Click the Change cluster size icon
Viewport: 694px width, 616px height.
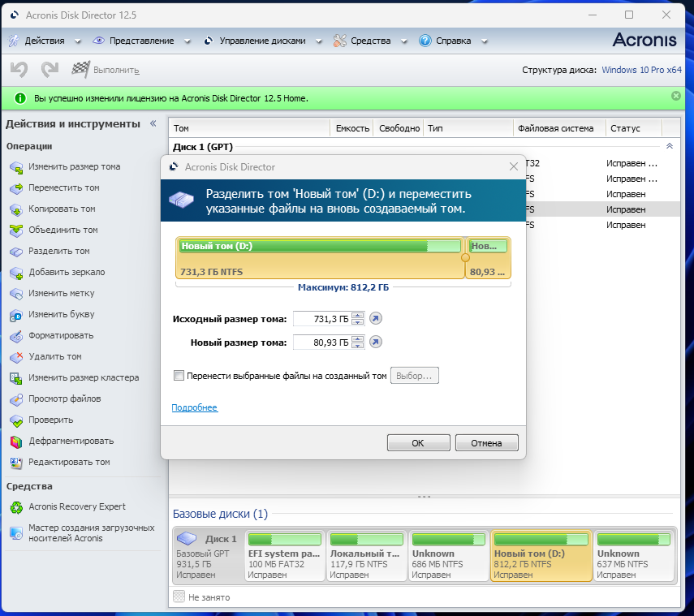click(x=16, y=378)
